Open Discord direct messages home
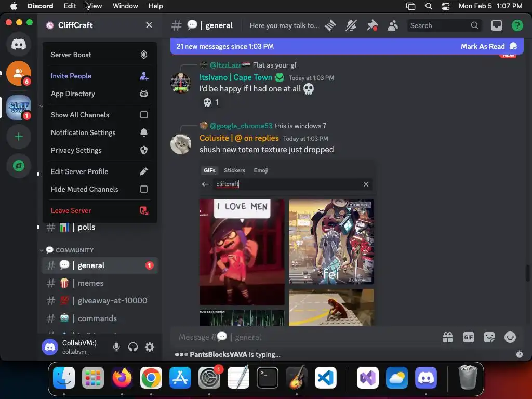 [x=19, y=45]
